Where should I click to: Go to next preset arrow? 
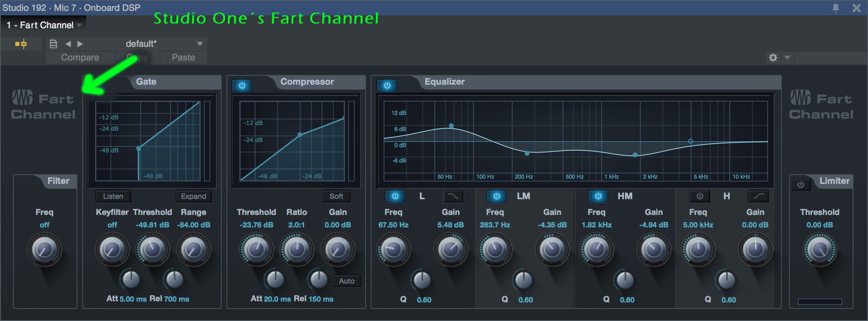[80, 44]
